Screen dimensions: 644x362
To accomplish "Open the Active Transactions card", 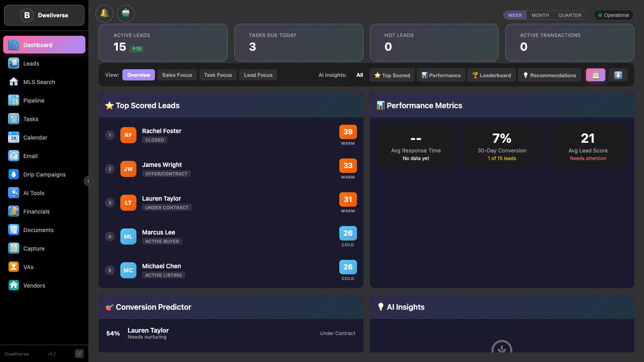I will point(570,43).
